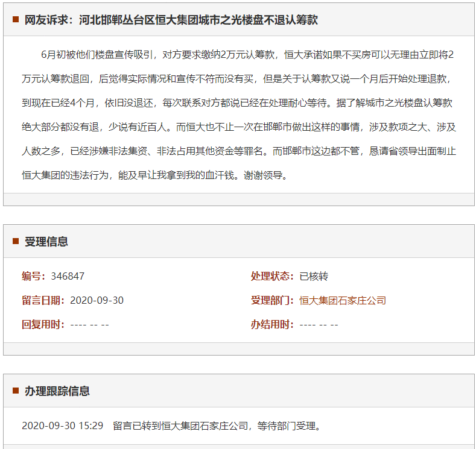Select the status value 已核转

[x=314, y=276]
